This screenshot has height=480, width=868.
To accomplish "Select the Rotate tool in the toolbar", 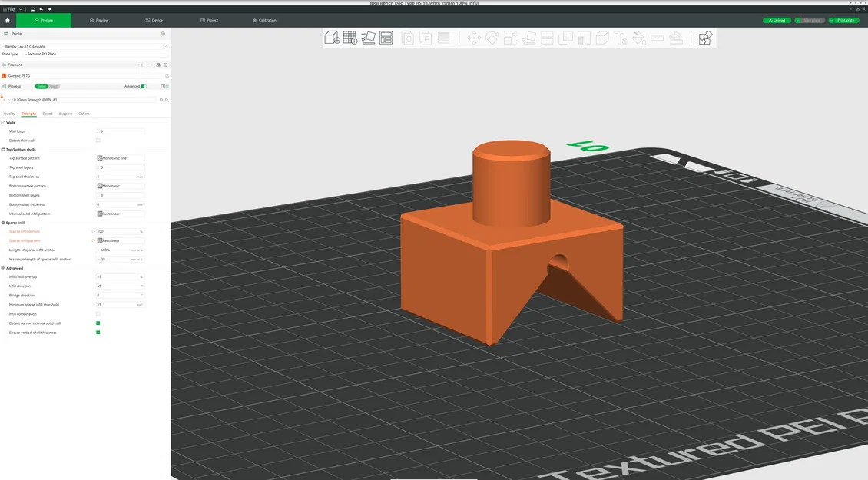I will (492, 38).
